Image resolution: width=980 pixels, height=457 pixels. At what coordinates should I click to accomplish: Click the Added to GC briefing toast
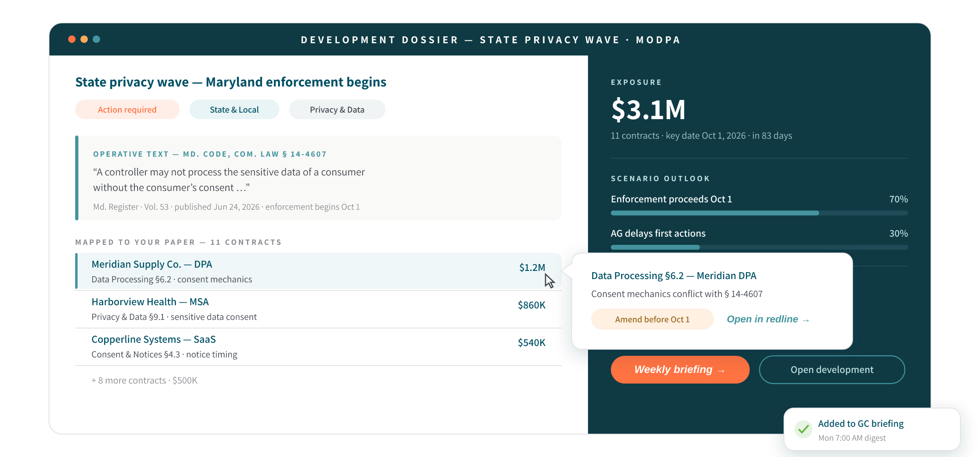(872, 429)
